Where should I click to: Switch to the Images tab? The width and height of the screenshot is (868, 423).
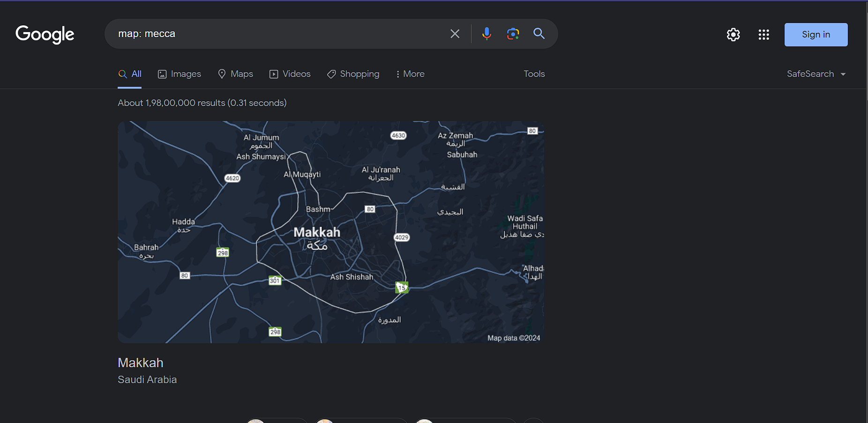point(180,74)
